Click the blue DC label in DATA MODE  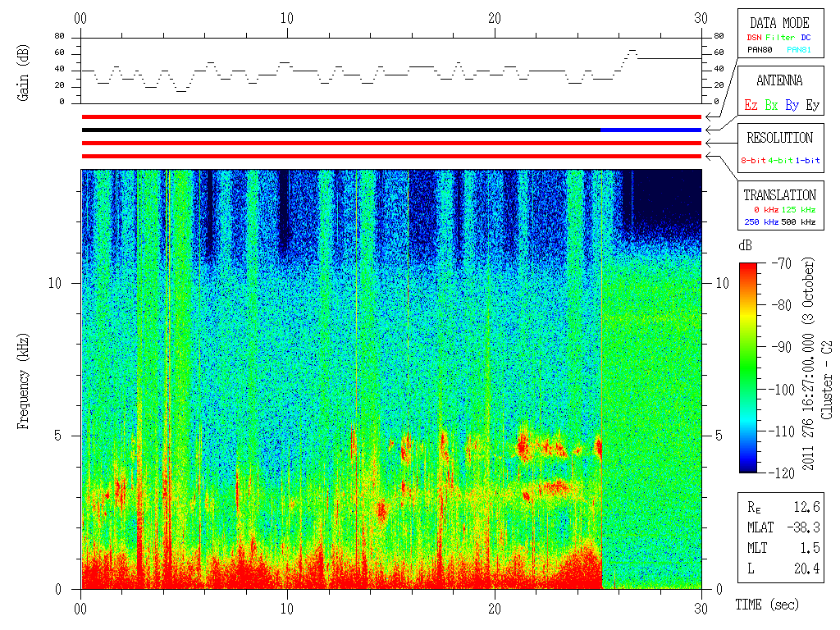[806, 38]
